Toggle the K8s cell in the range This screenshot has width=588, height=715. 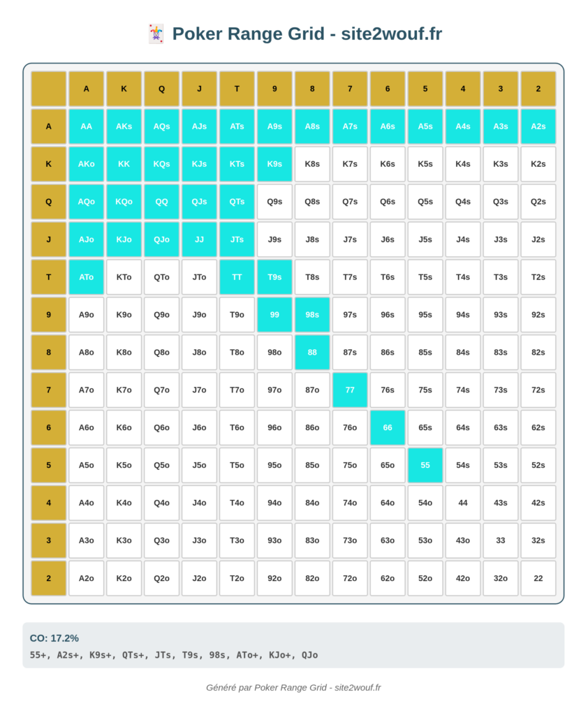point(312,164)
